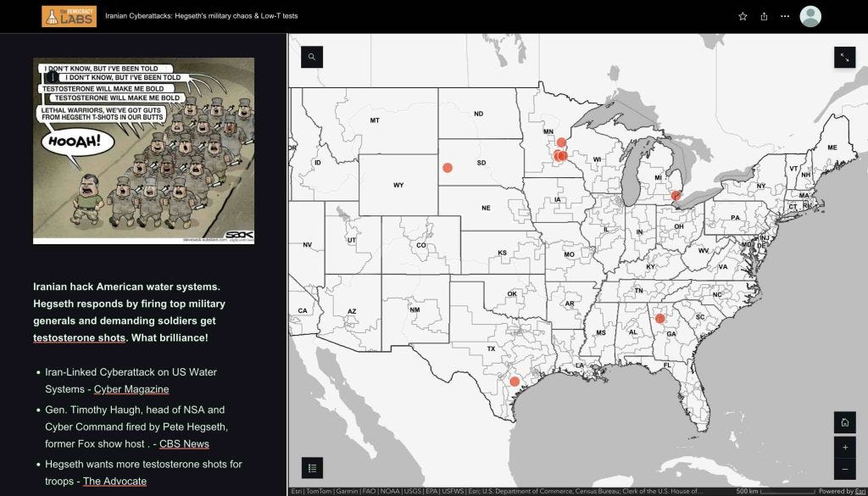This screenshot has width=868, height=496.
Task: Click the Democracy Labs logo
Action: (x=70, y=16)
